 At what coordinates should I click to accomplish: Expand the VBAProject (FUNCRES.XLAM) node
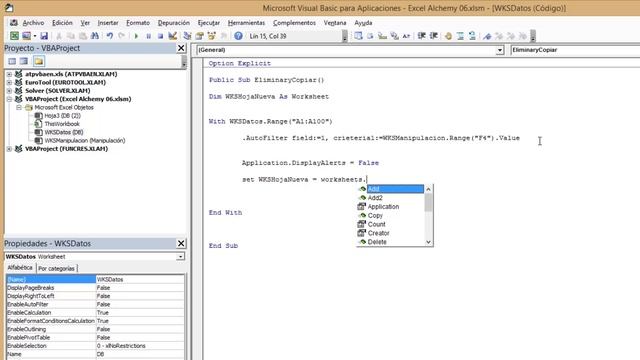click(x=9, y=149)
